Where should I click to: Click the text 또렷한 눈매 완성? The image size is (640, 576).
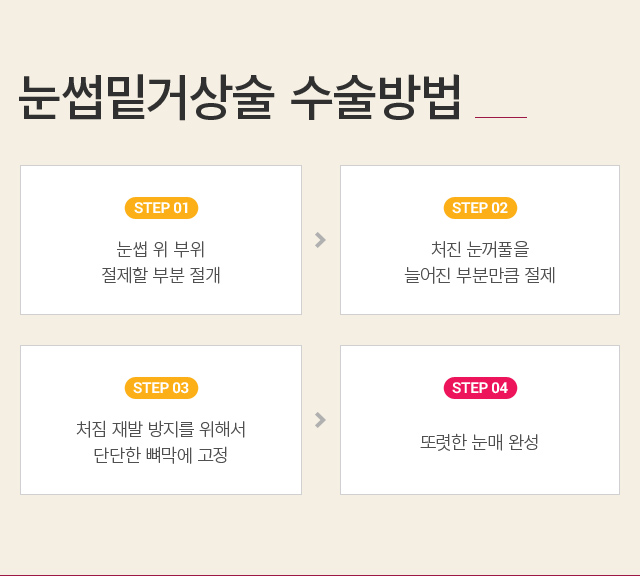coord(480,441)
